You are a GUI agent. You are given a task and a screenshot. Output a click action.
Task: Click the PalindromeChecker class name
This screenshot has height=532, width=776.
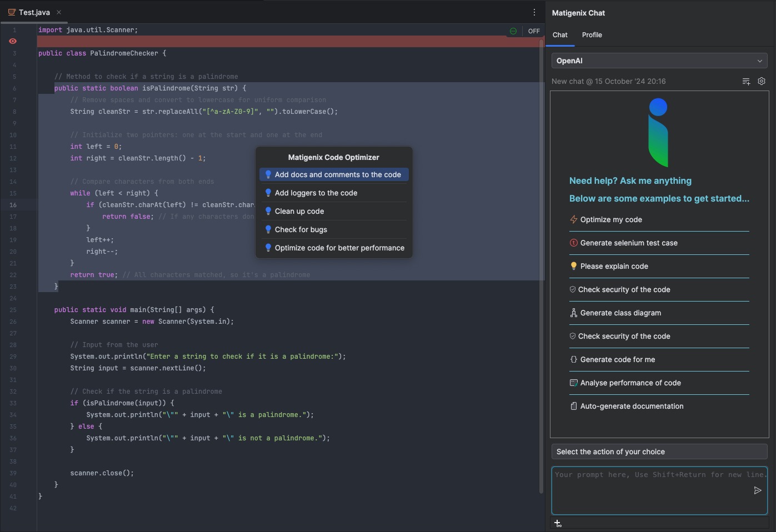point(124,53)
